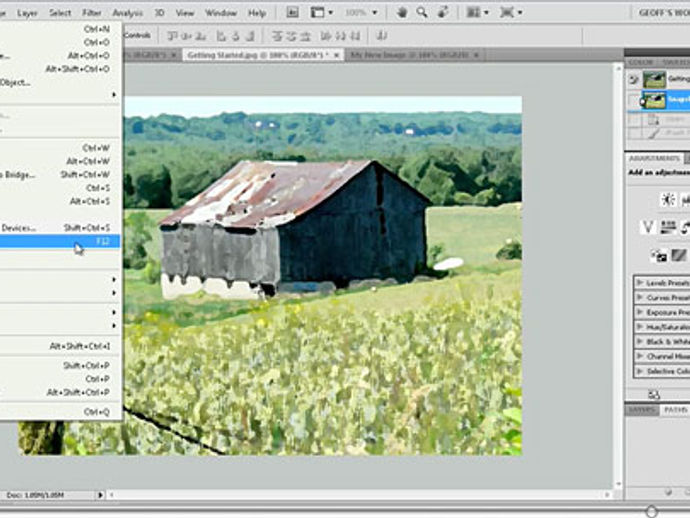Switch to the Layers panel tab
Image resolution: width=690 pixels, height=518 pixels.
(642, 410)
